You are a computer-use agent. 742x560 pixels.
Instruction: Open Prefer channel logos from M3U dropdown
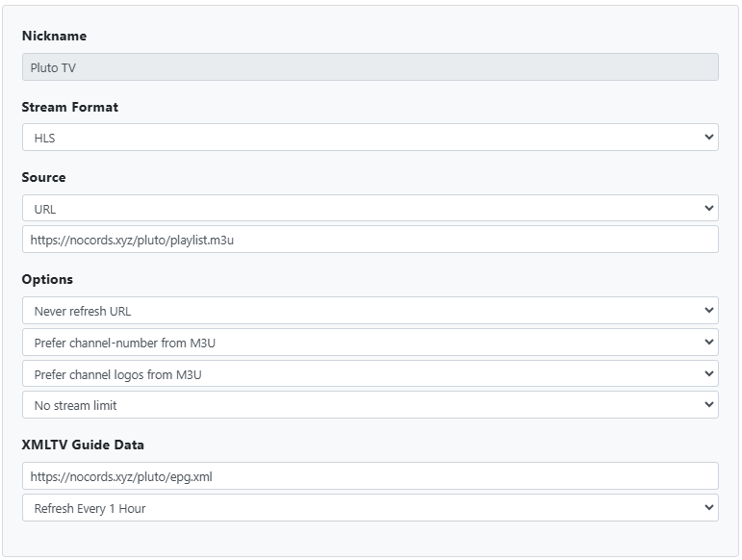370,374
